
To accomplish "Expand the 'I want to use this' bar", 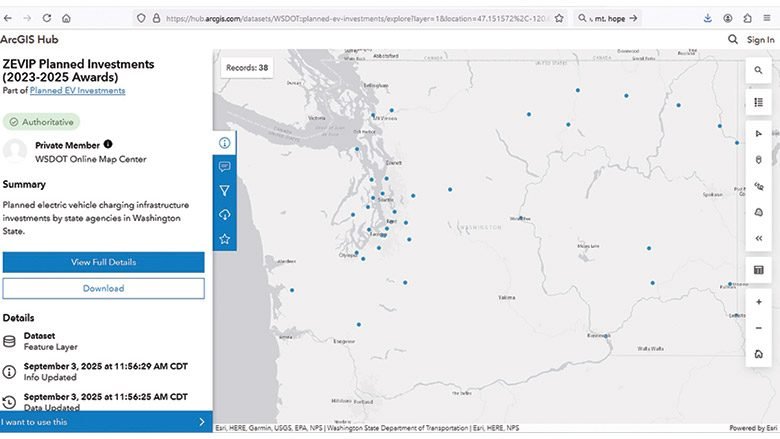I will click(x=103, y=422).
